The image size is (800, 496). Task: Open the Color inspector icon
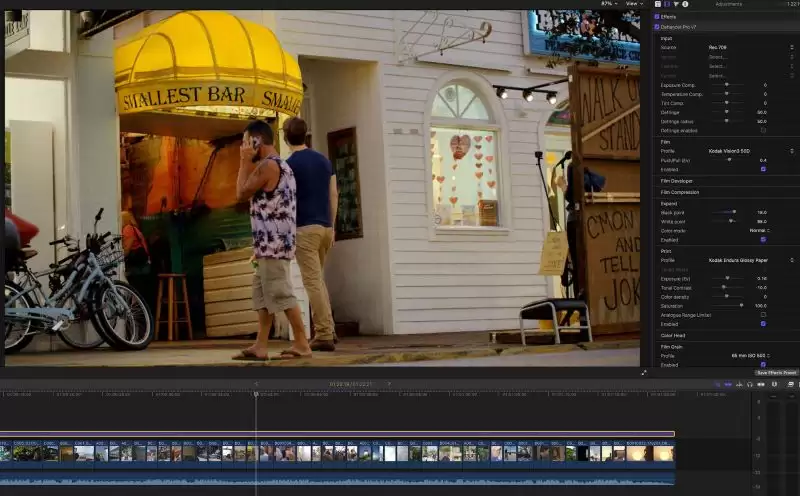click(667, 4)
